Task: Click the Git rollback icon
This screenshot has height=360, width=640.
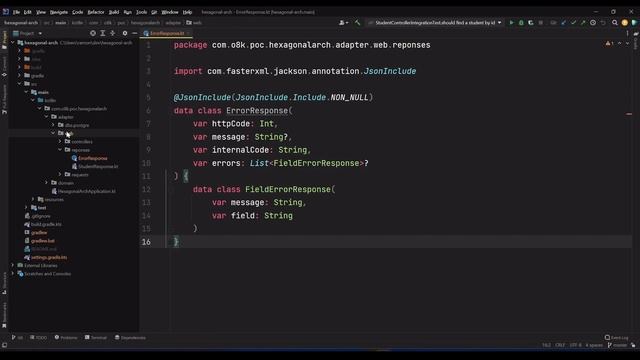Action: (x=603, y=23)
